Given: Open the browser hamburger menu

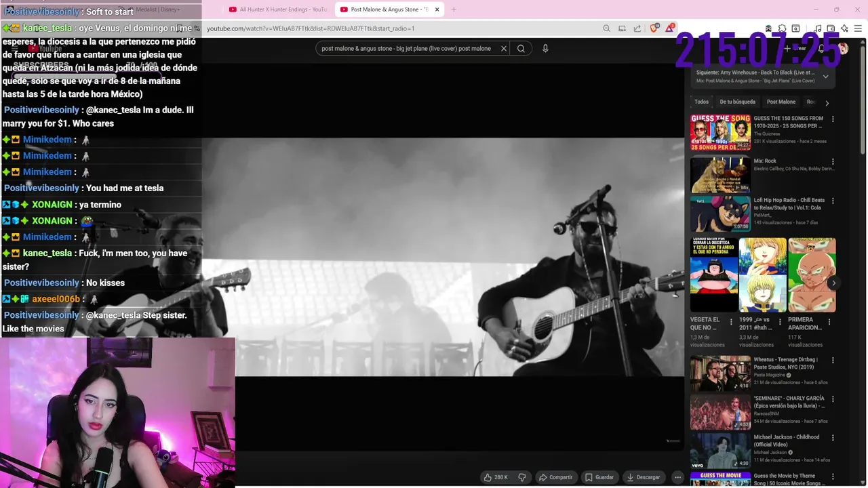Looking at the screenshot, I should pyautogui.click(x=858, y=28).
